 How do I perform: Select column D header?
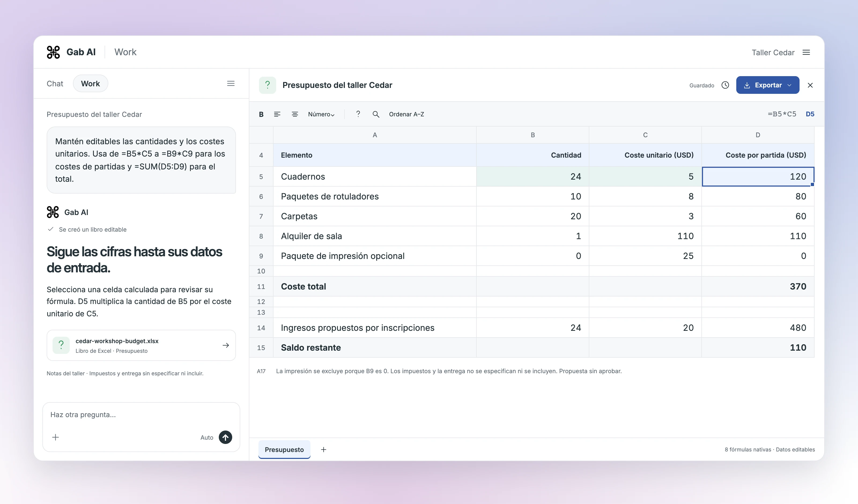pos(758,135)
